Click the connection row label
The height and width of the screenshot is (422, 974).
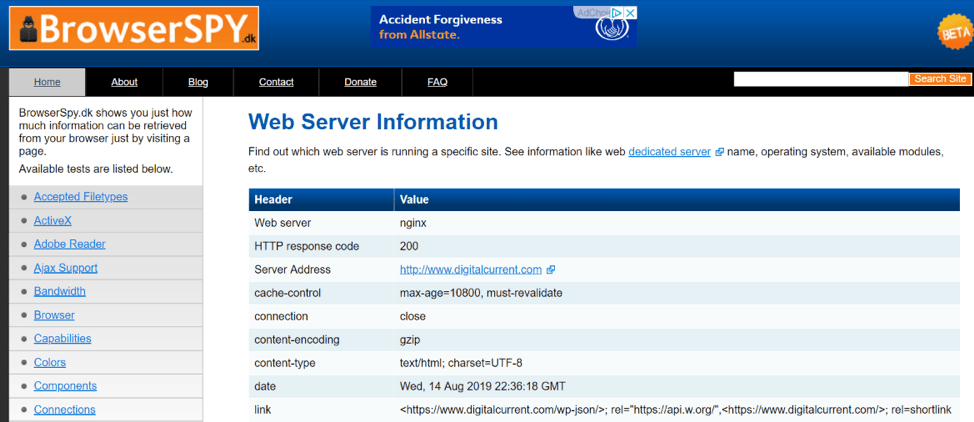[281, 316]
